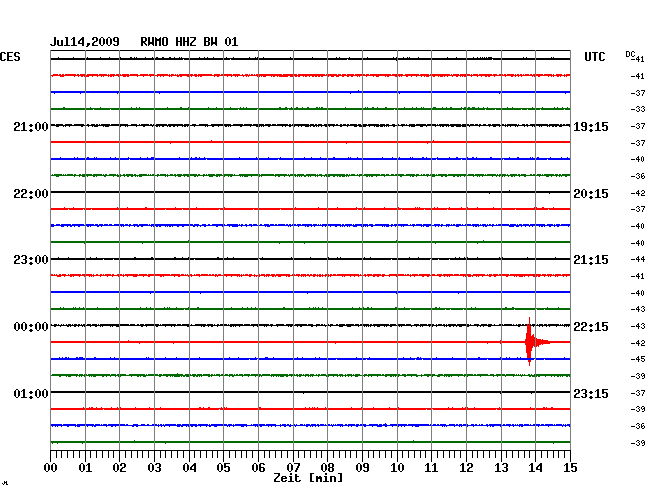Select the 23:00 local time label
650x494 pixels.
tap(31, 260)
